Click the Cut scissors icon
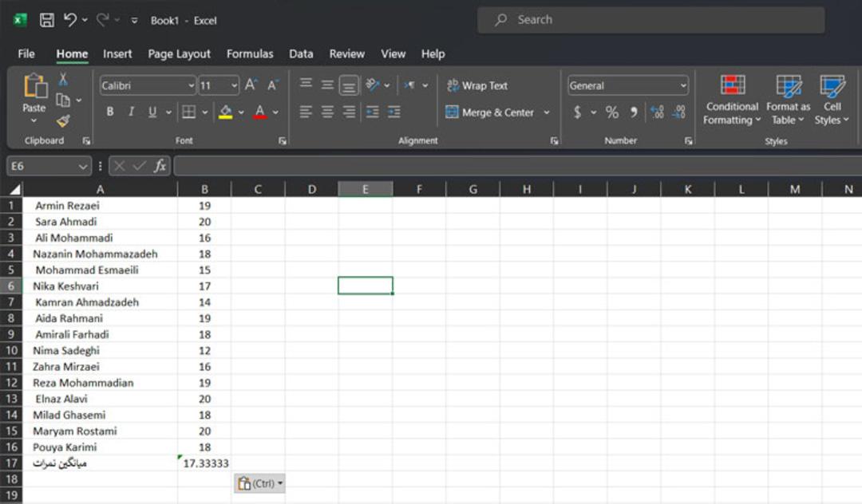The width and height of the screenshot is (862, 504). (x=63, y=80)
